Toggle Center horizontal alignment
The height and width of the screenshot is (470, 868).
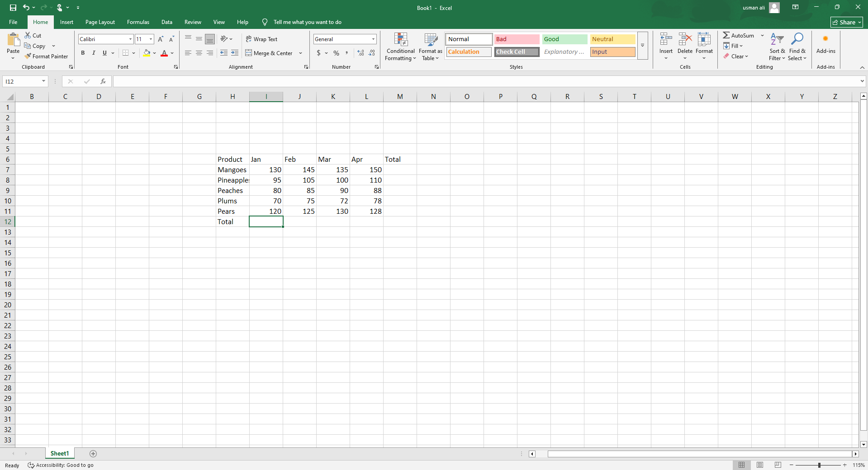pyautogui.click(x=199, y=53)
